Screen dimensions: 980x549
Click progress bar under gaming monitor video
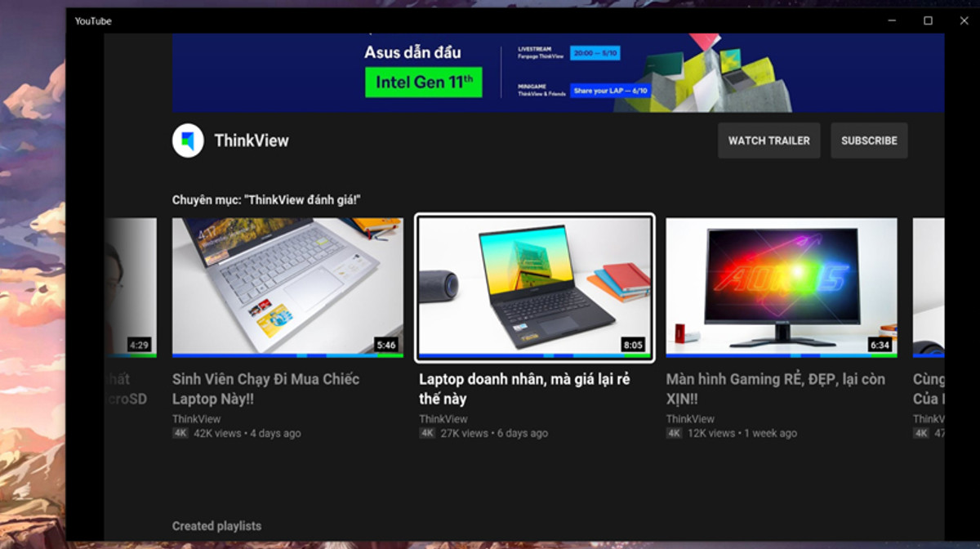pyautogui.click(x=782, y=355)
